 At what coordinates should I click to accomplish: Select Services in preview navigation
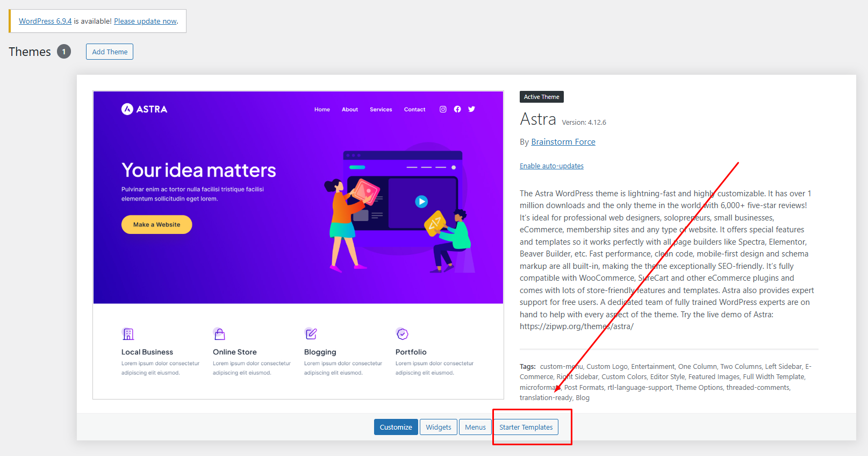coord(381,109)
